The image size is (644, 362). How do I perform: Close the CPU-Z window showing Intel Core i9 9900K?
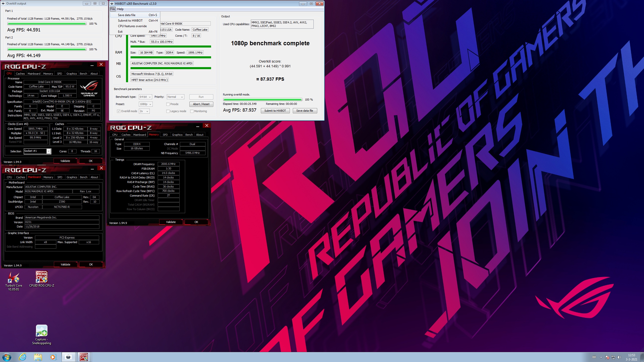click(x=101, y=64)
